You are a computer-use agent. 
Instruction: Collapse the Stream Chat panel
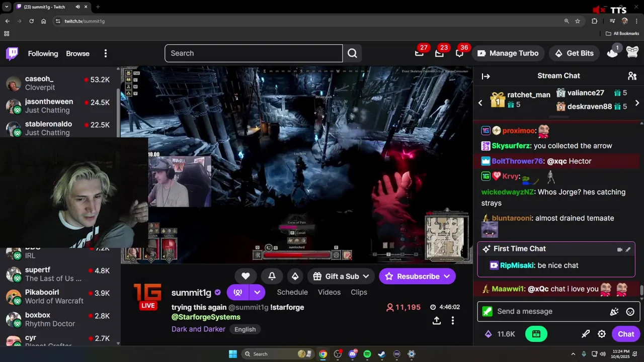tap(486, 76)
